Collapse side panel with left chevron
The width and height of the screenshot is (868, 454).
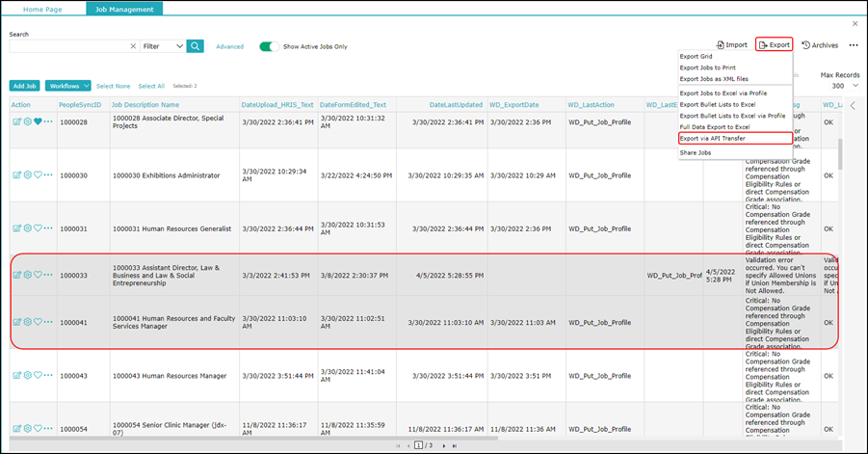click(x=853, y=105)
